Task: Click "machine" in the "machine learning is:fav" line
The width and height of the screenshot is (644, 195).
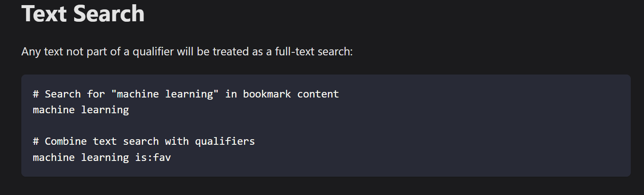Action: tap(54, 158)
